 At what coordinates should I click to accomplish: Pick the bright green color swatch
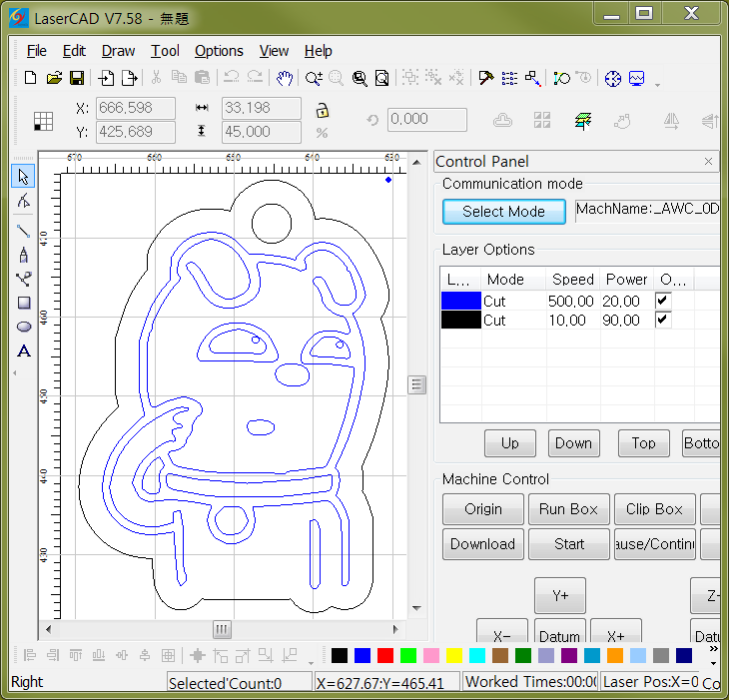(x=408, y=655)
